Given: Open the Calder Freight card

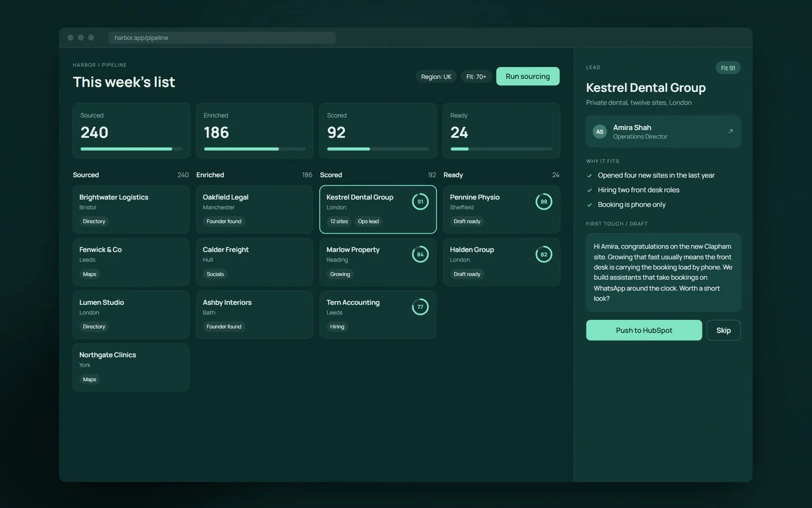Looking at the screenshot, I should pos(254,262).
